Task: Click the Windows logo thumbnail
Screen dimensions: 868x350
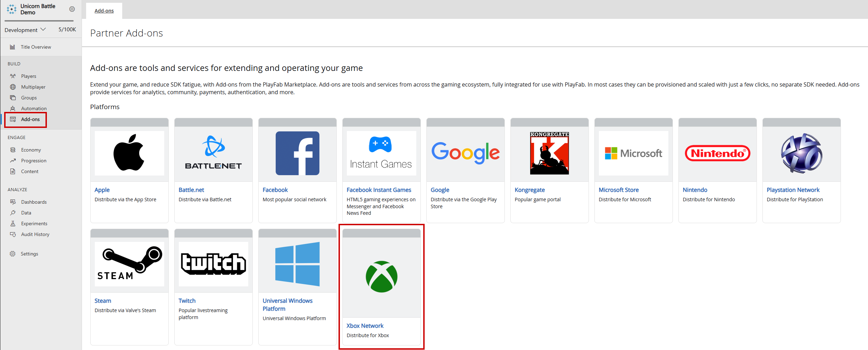Action: [298, 264]
